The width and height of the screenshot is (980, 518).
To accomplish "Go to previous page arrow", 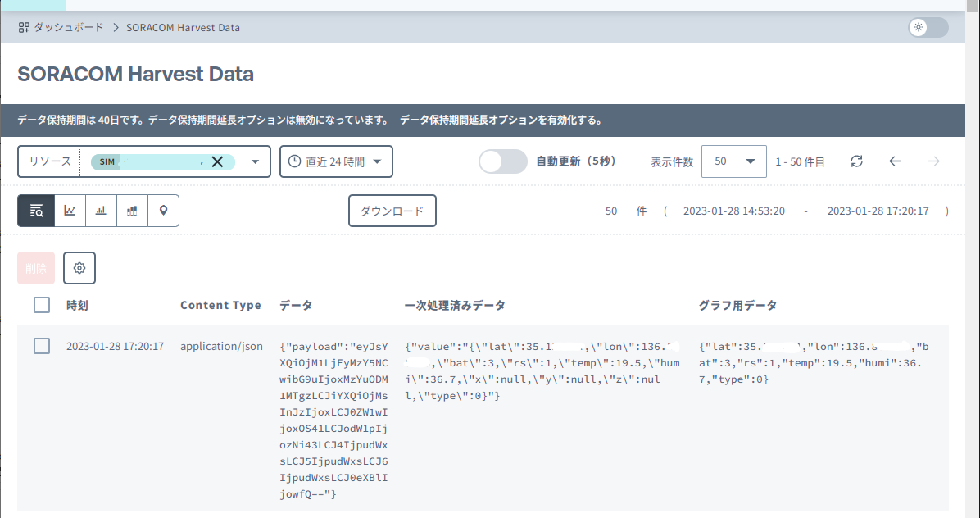I will pos(895,161).
